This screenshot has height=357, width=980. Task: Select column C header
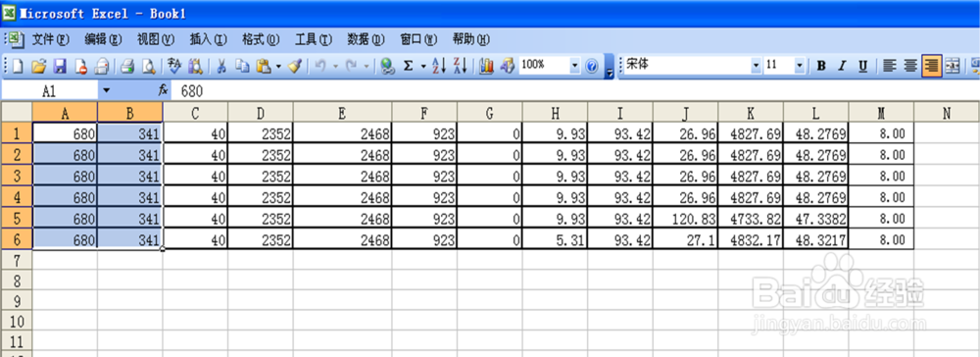tap(196, 113)
